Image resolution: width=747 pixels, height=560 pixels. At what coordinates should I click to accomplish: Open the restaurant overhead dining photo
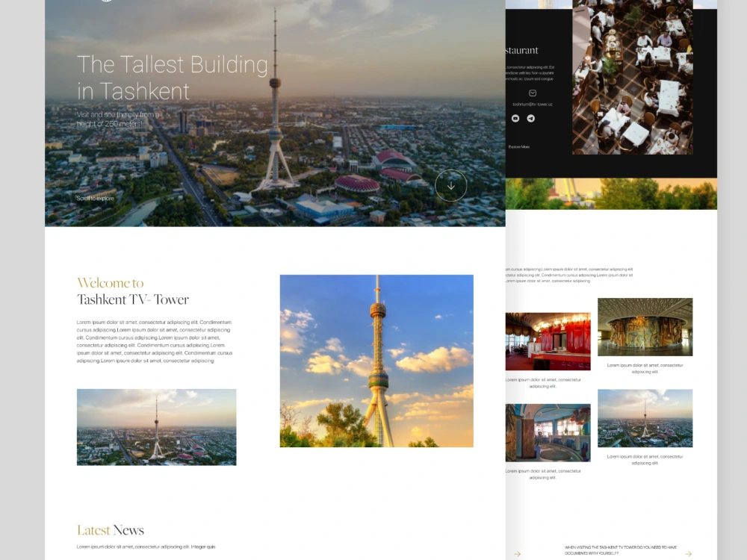coord(633,77)
